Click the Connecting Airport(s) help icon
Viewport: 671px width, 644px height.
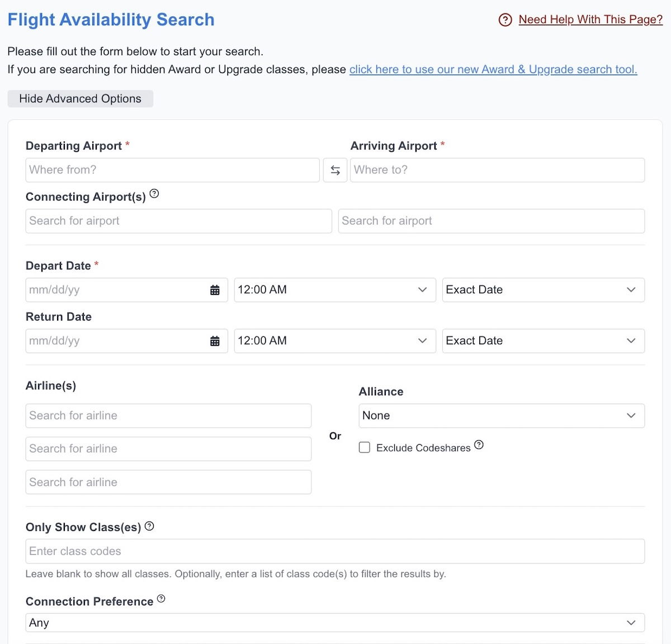[154, 194]
